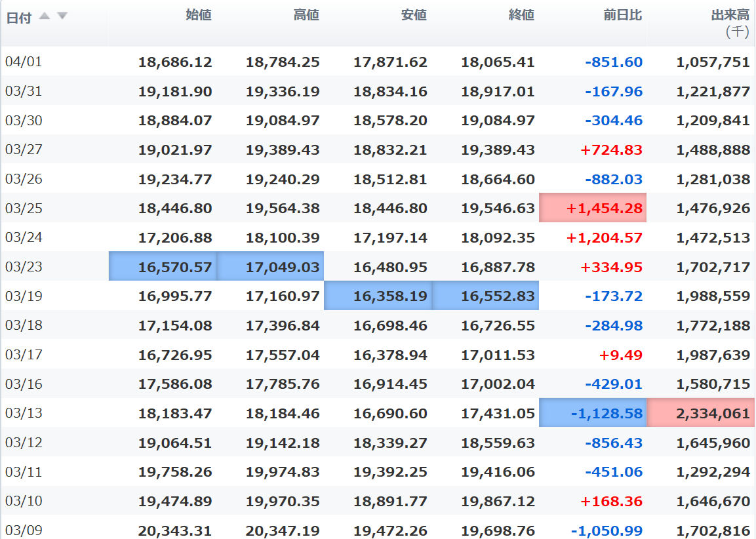Click the volume value 1,702,717
This screenshot has width=756, height=539.
pyautogui.click(x=713, y=267)
